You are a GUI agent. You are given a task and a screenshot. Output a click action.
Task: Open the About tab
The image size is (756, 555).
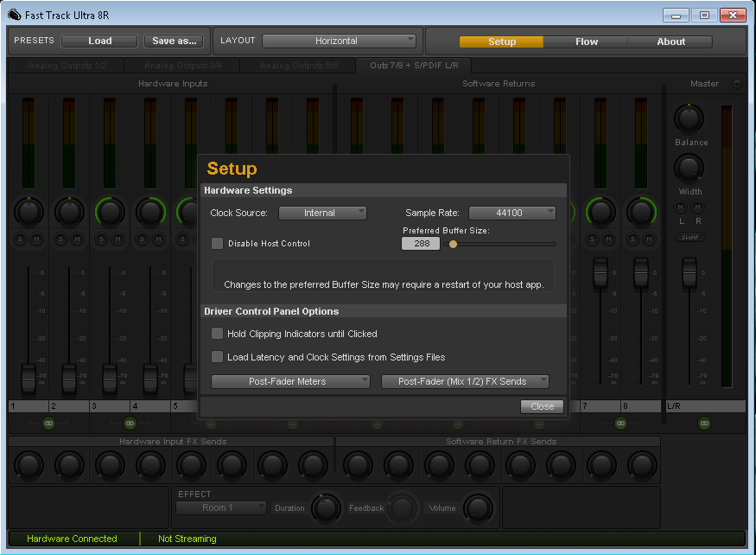click(x=670, y=41)
